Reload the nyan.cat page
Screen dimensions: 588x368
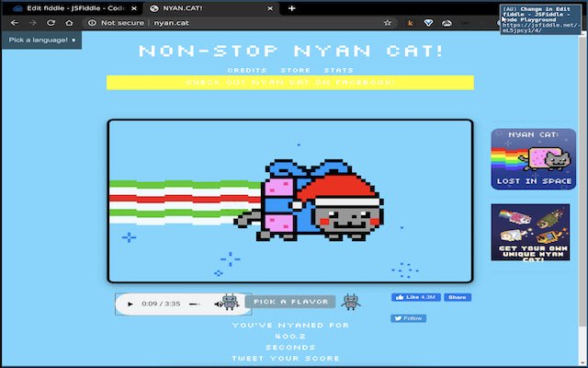51,23
